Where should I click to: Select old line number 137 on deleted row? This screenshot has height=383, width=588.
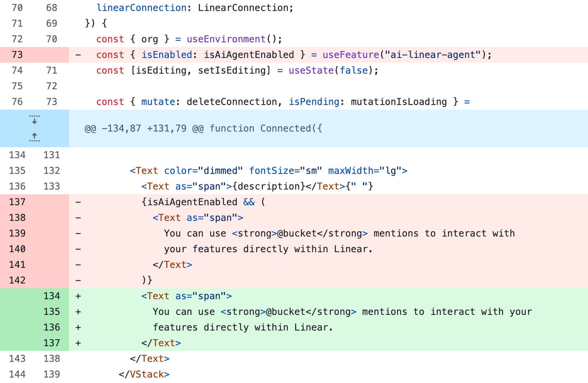coord(17,202)
